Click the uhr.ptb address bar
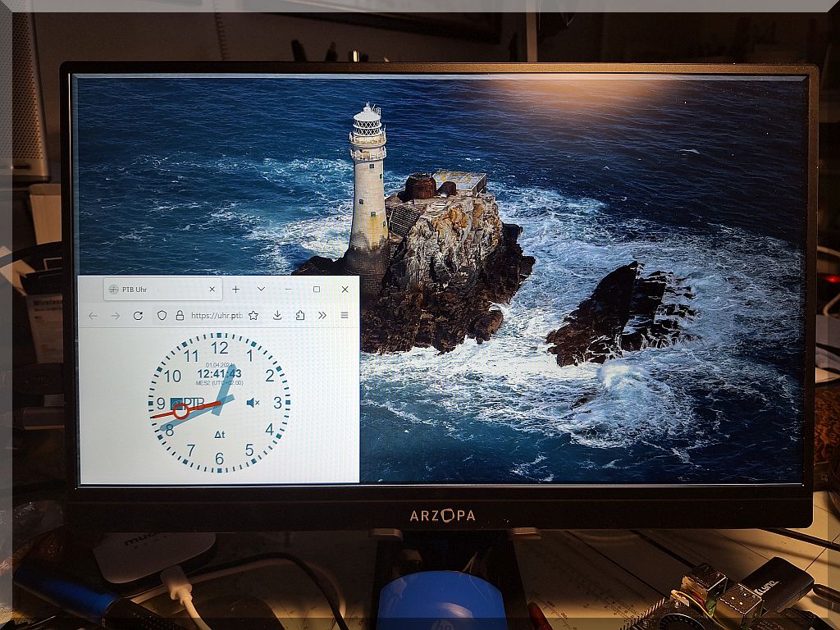Image resolution: width=840 pixels, height=630 pixels. coord(216,316)
